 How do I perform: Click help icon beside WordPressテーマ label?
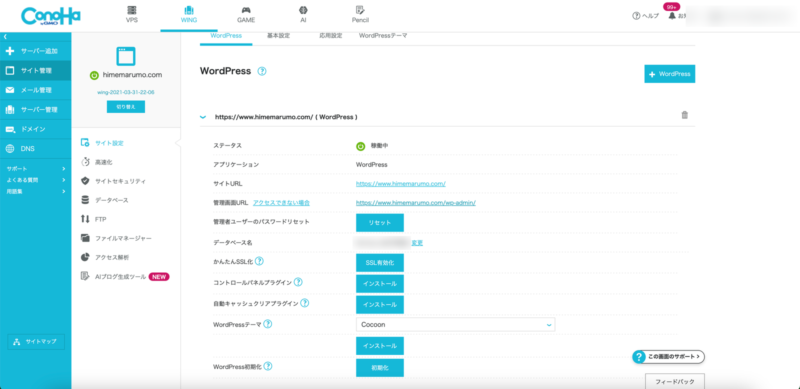click(267, 324)
